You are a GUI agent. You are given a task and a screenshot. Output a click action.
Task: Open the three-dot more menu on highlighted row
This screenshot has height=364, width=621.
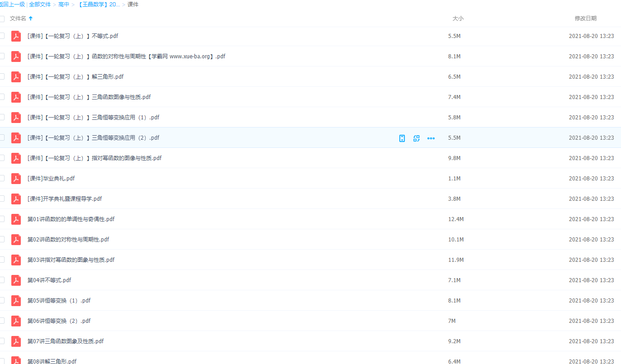[431, 138]
